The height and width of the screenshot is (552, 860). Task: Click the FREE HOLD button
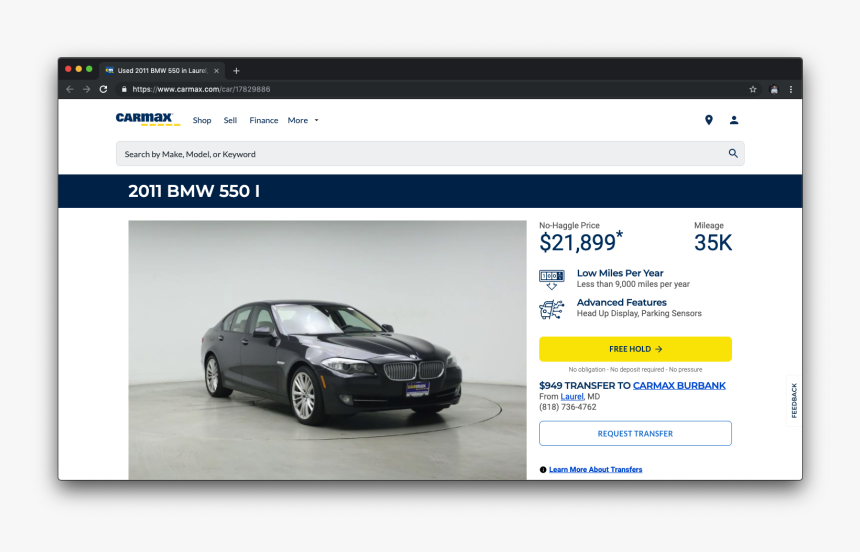point(635,349)
